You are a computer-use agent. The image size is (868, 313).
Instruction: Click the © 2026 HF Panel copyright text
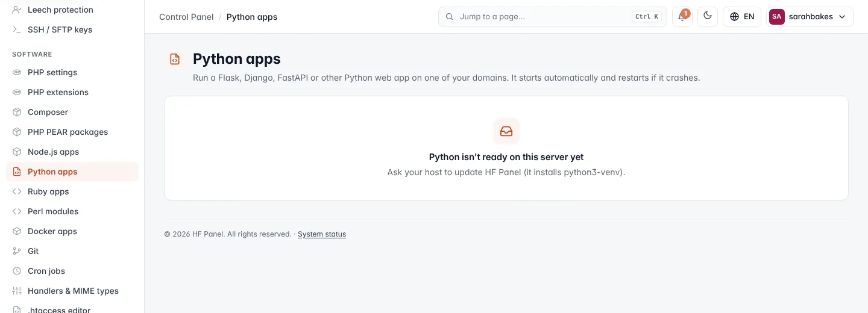coord(228,234)
